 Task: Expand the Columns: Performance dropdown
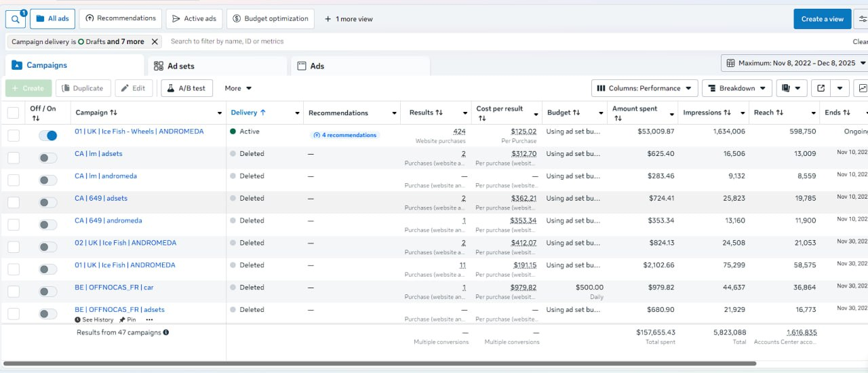pyautogui.click(x=644, y=88)
